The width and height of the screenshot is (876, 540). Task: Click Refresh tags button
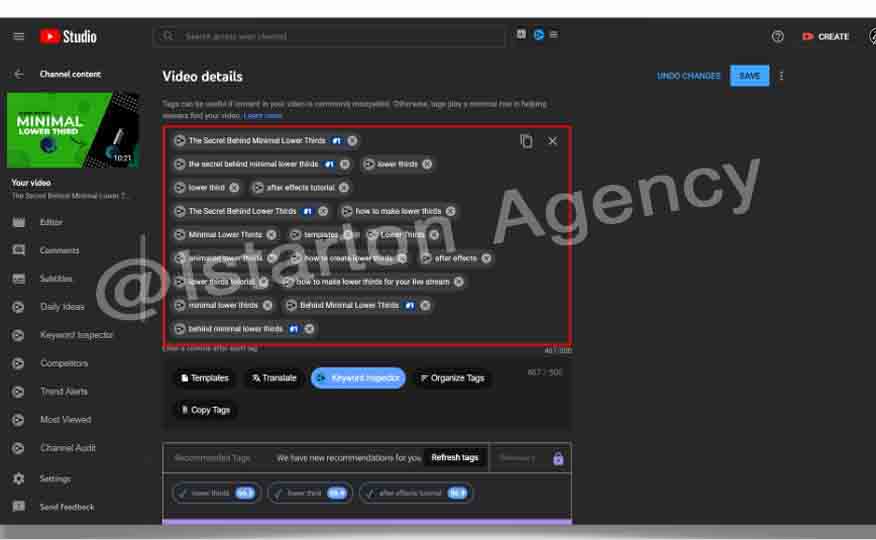(454, 458)
